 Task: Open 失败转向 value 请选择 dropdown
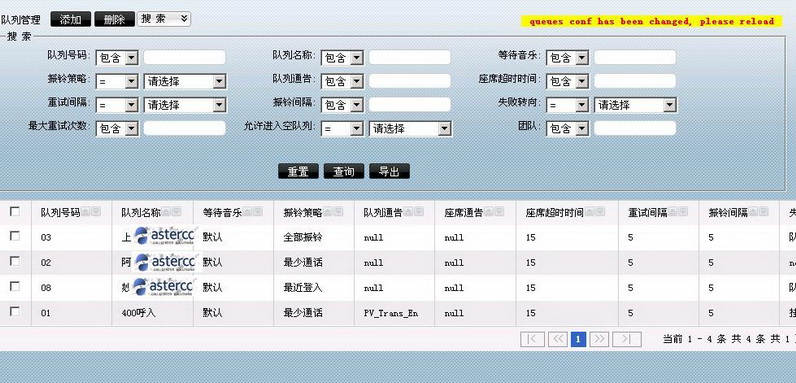pyautogui.click(x=636, y=105)
